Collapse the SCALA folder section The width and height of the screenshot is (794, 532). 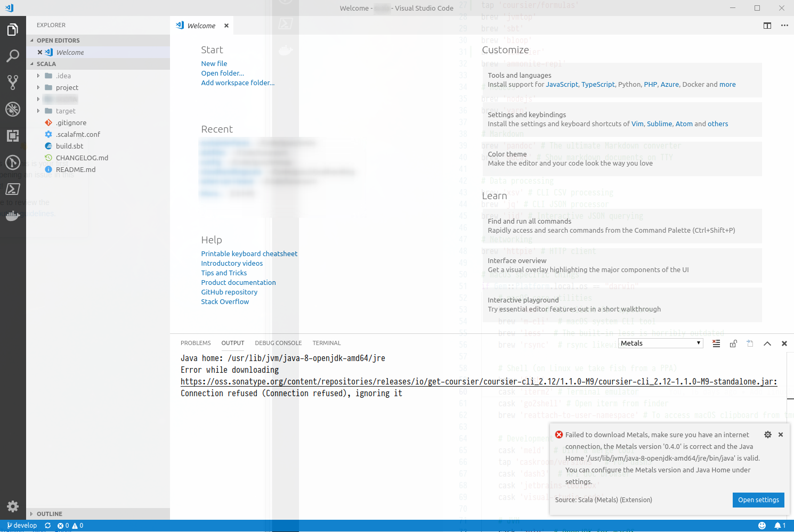(98, 64)
